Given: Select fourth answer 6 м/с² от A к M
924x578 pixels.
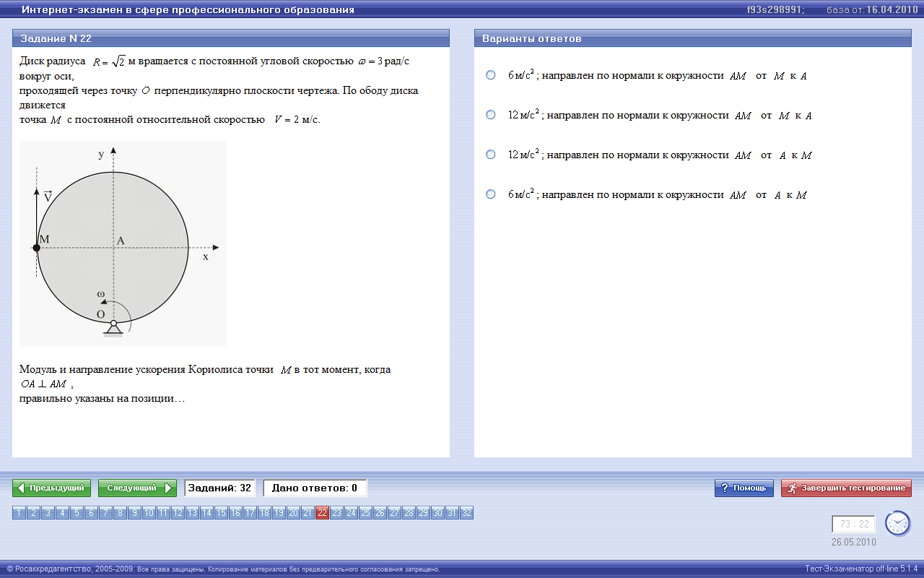Looking at the screenshot, I should pos(491,194).
